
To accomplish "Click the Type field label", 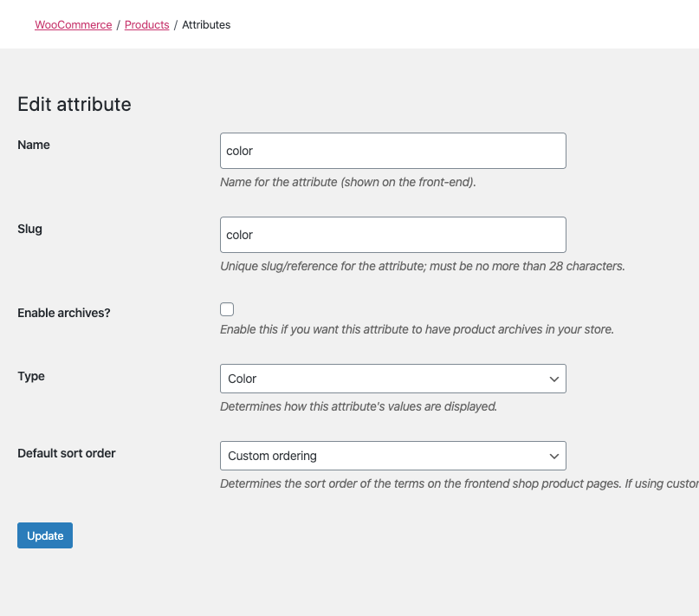I will tap(31, 376).
